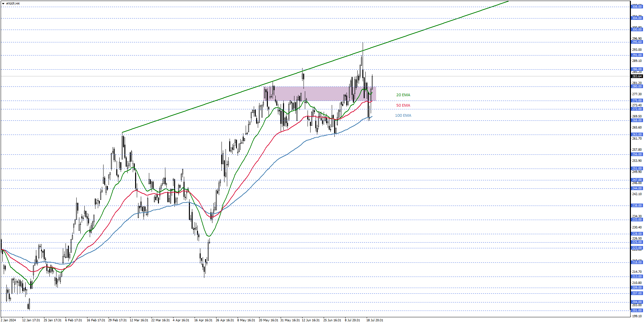The width and height of the screenshot is (644, 324).
Task: Click the 286.00 level price tag
Action: point(637,69)
